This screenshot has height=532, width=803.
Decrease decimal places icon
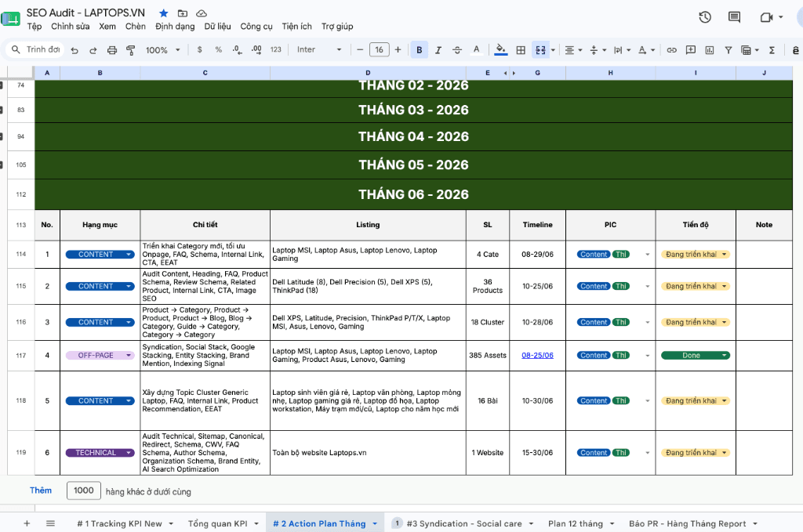[237, 49]
